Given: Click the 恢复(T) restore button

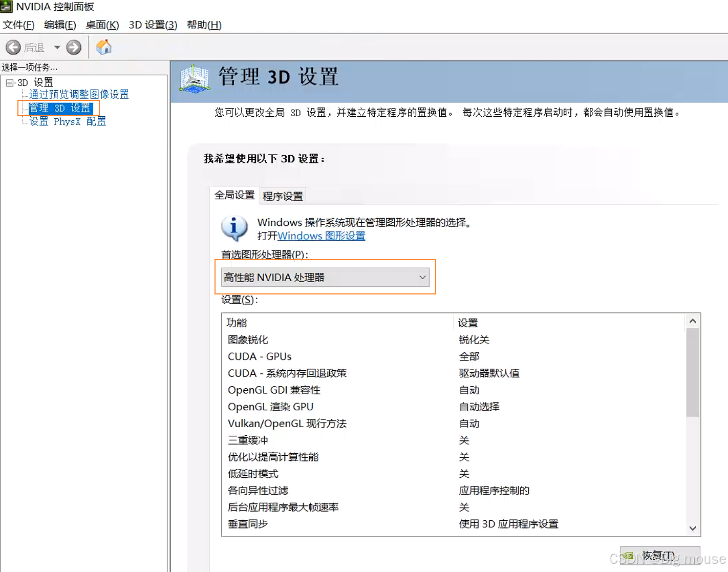Looking at the screenshot, I should click(660, 557).
